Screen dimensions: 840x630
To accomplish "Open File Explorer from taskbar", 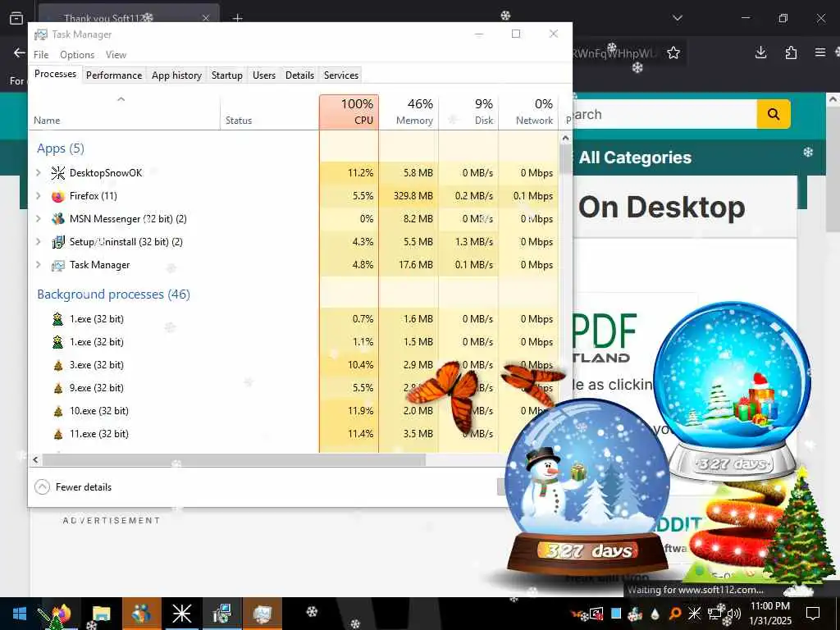I will coord(101,614).
